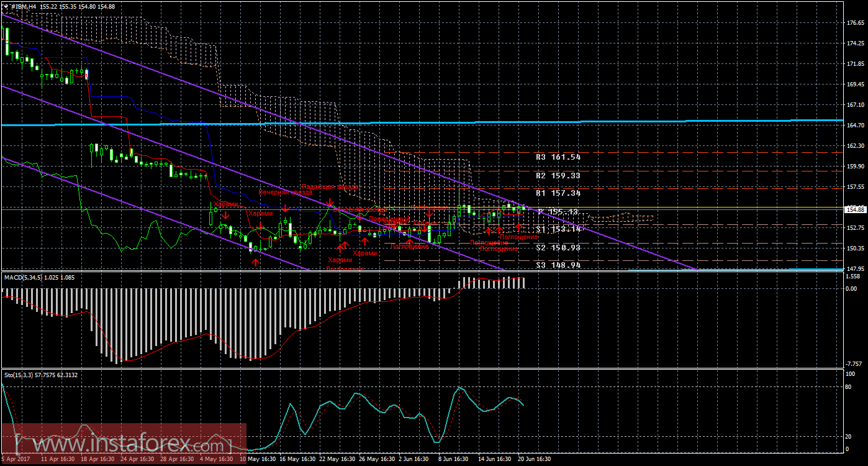Click the 14 Jun 16:30 time label
This screenshot has height=466, width=868.
(x=494, y=459)
